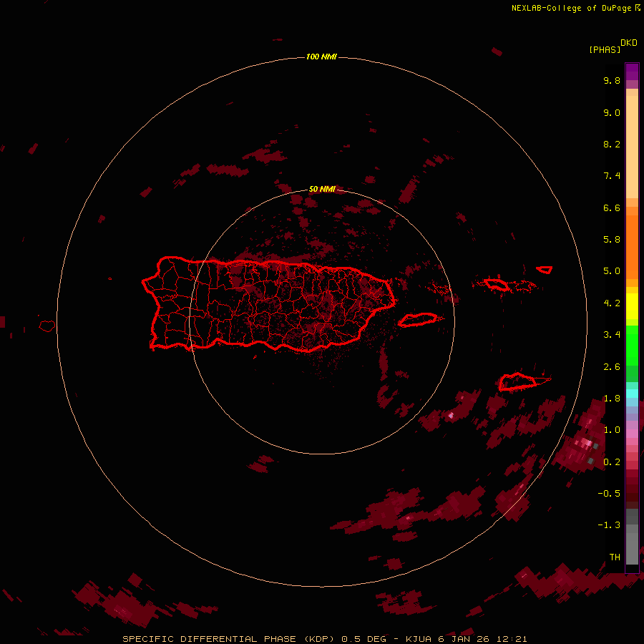This screenshot has width=644, height=644.
Task: Click the TH threshold legend label
Action: [615, 557]
